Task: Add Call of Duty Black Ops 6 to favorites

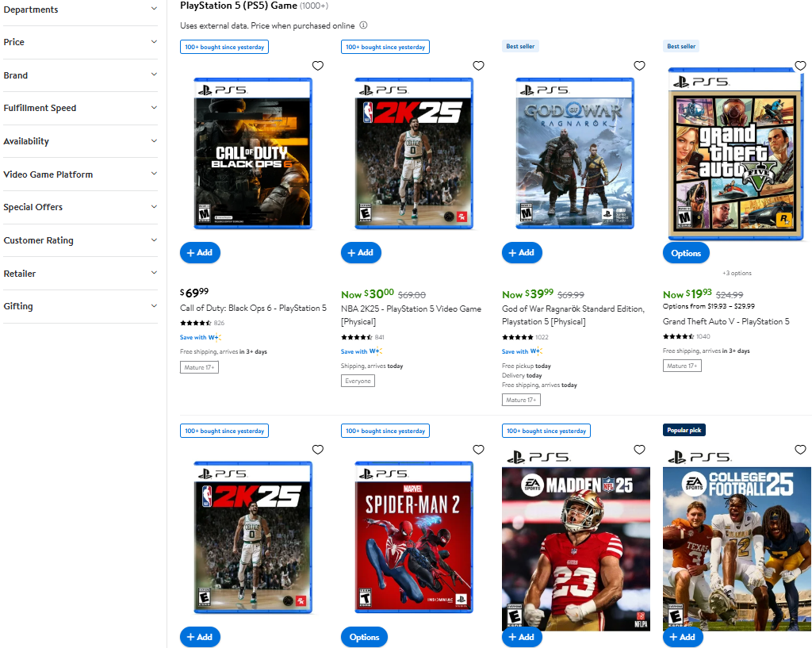Action: pos(318,66)
